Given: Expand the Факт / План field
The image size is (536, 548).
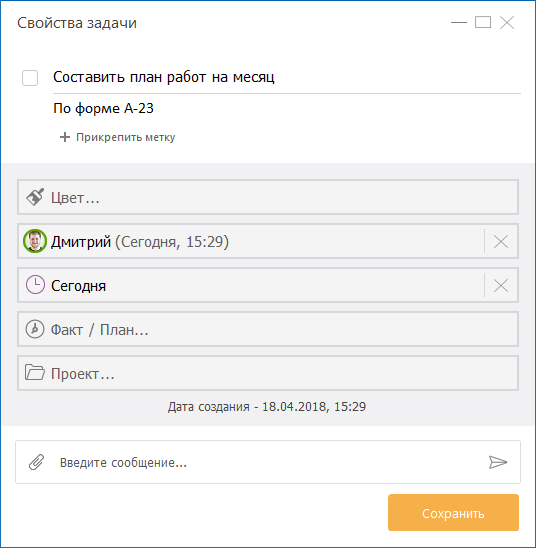Looking at the screenshot, I should [268, 329].
